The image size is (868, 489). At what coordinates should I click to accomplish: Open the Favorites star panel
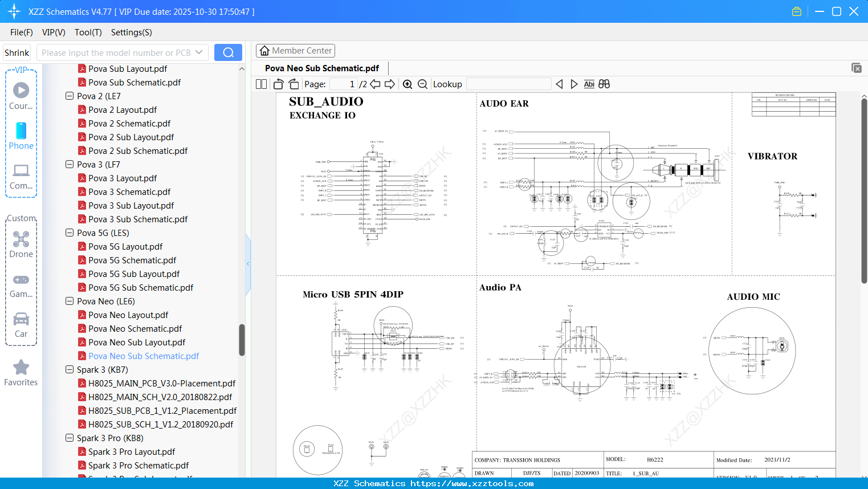21,368
